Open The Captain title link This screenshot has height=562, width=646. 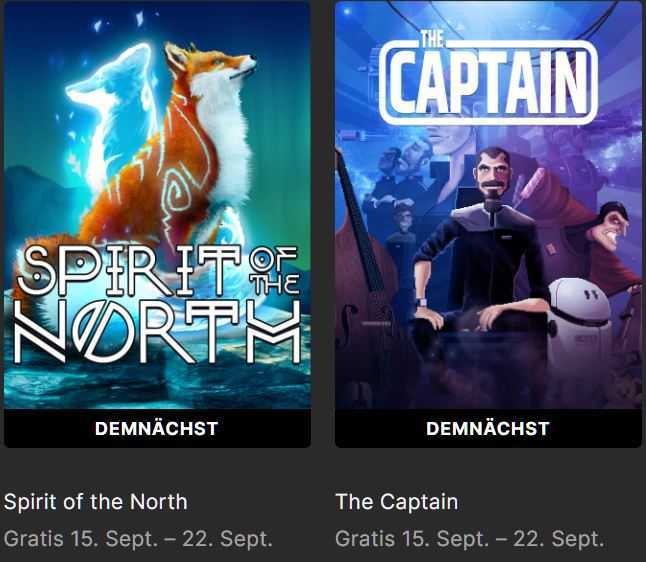pyautogui.click(x=397, y=502)
